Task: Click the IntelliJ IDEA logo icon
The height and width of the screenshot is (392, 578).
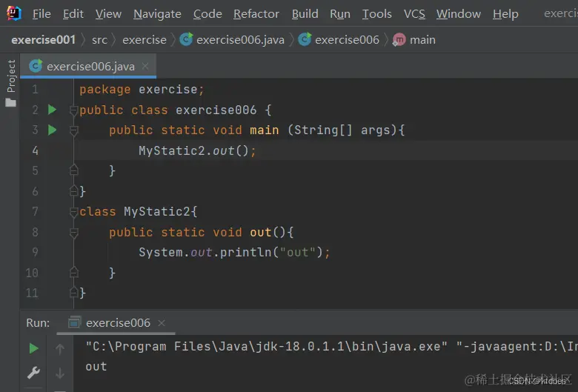Action: (14, 13)
